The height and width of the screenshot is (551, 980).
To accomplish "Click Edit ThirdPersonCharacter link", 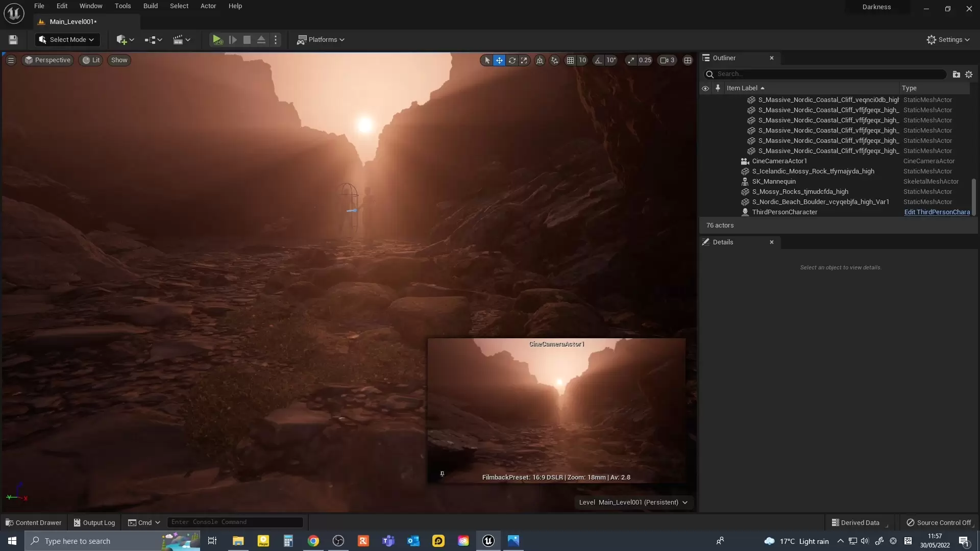I will click(937, 212).
